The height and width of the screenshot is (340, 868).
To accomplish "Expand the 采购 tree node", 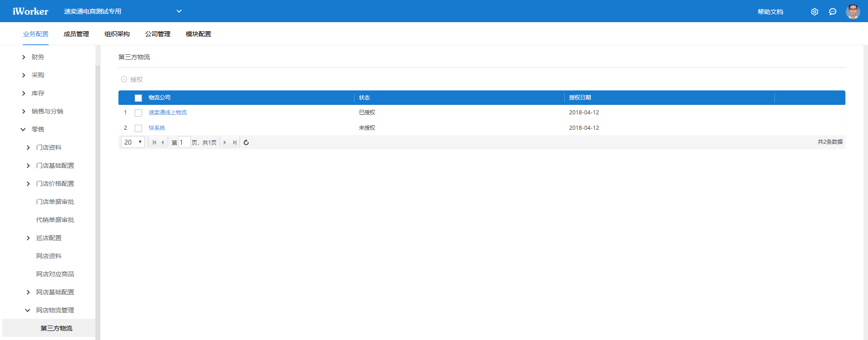I will tap(24, 75).
